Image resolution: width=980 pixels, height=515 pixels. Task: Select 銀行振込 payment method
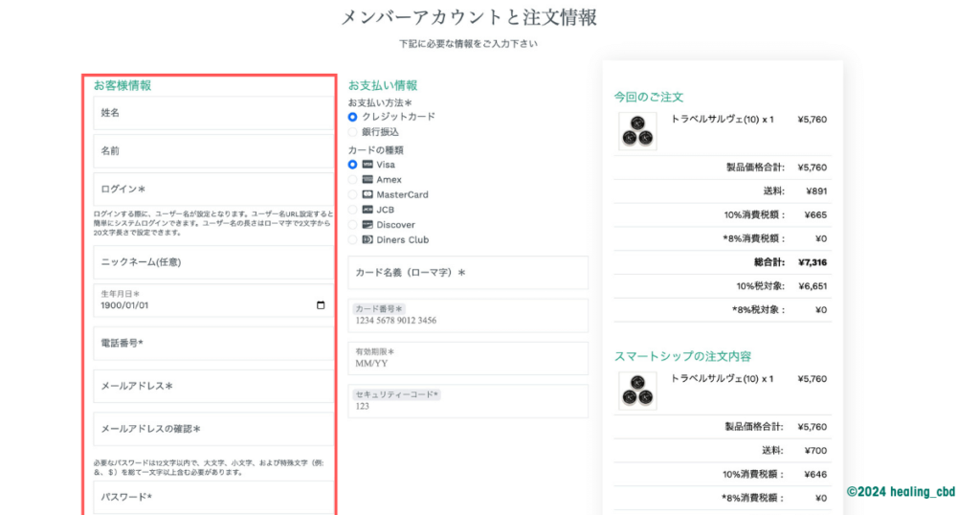(353, 132)
